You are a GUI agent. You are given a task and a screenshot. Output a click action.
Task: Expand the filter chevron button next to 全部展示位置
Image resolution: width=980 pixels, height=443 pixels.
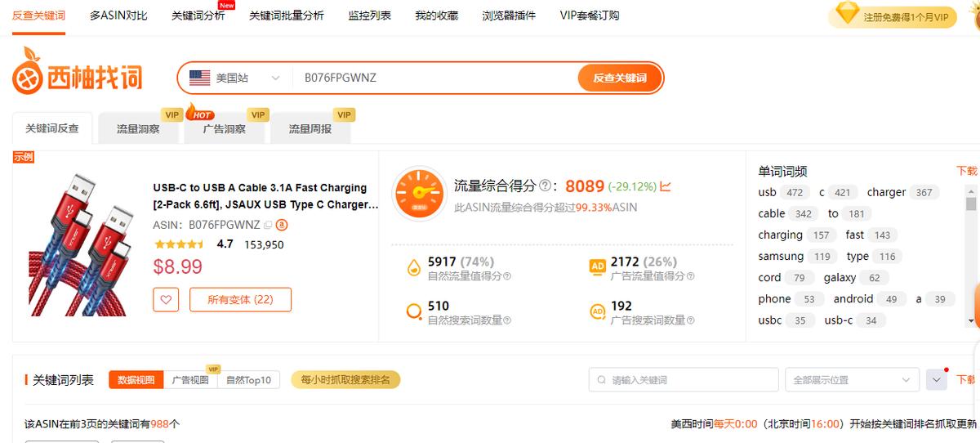click(x=936, y=380)
